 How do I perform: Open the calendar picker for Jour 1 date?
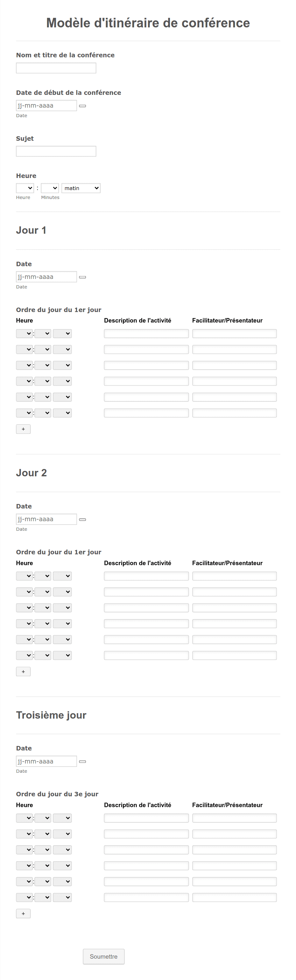click(82, 277)
